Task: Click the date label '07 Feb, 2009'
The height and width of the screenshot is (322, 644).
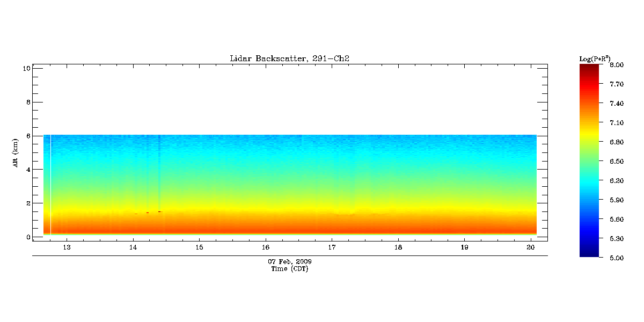Action: 290,261
